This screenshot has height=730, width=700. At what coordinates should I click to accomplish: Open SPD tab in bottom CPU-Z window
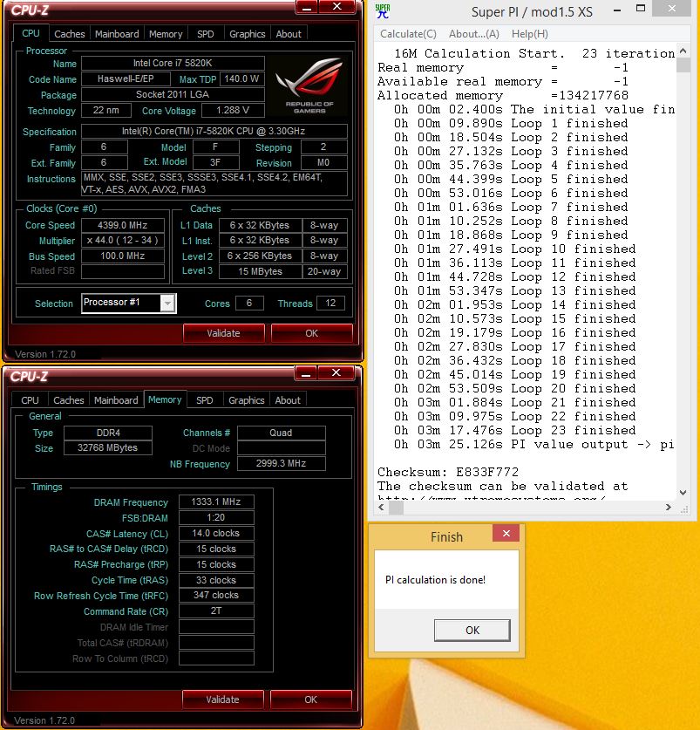(204, 400)
